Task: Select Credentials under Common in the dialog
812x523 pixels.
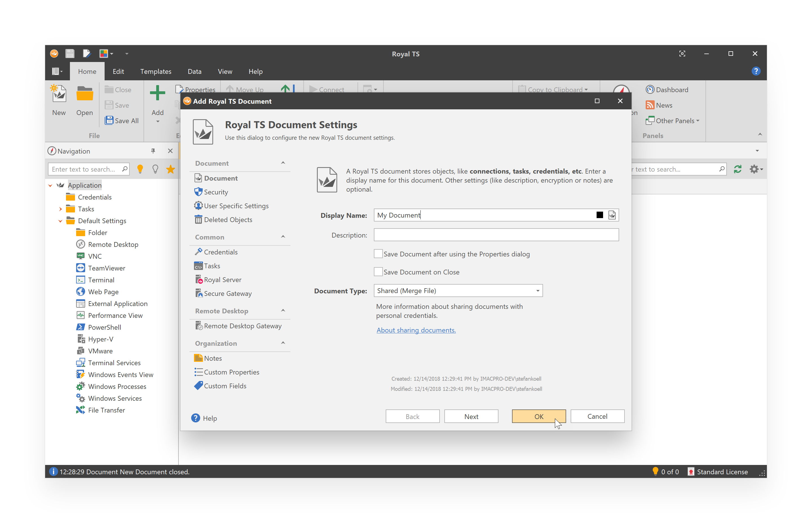Action: [216, 252]
